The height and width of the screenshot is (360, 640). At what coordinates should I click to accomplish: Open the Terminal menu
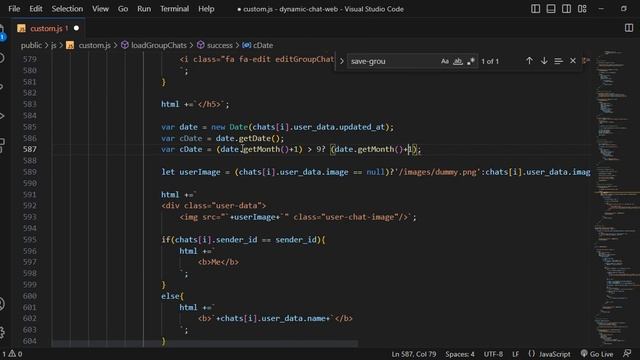coord(174,9)
